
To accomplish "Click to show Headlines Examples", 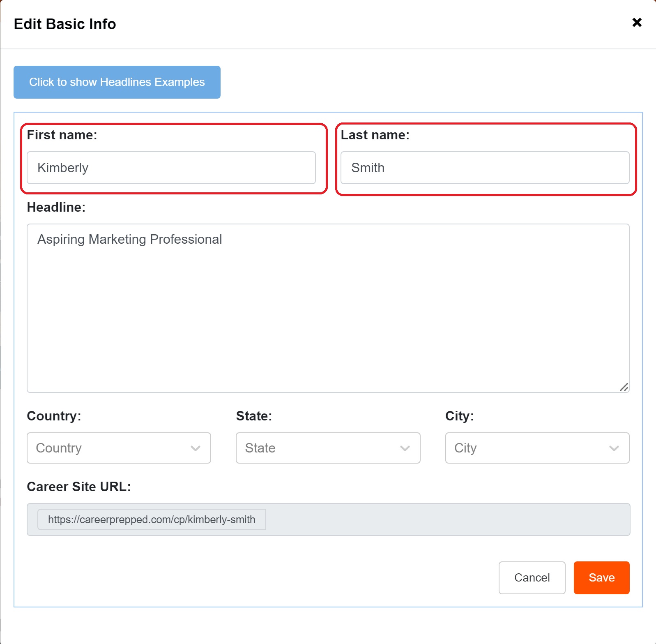I will [x=117, y=82].
